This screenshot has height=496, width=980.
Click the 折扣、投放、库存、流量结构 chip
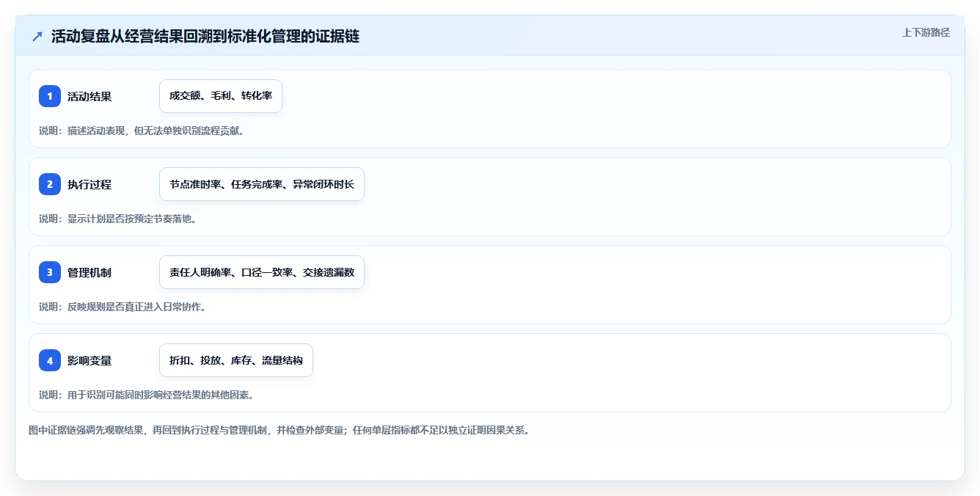coord(236,360)
